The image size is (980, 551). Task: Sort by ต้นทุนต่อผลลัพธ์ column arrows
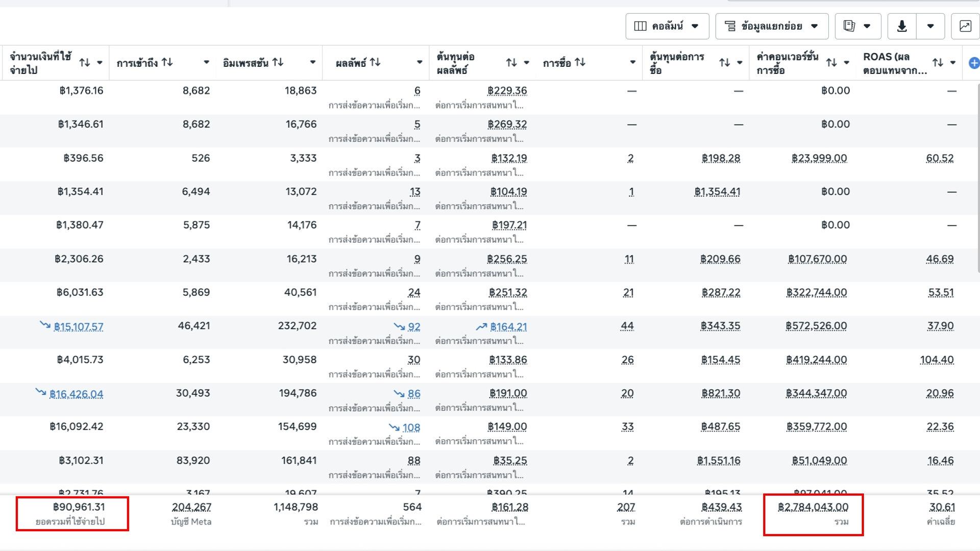coord(511,63)
